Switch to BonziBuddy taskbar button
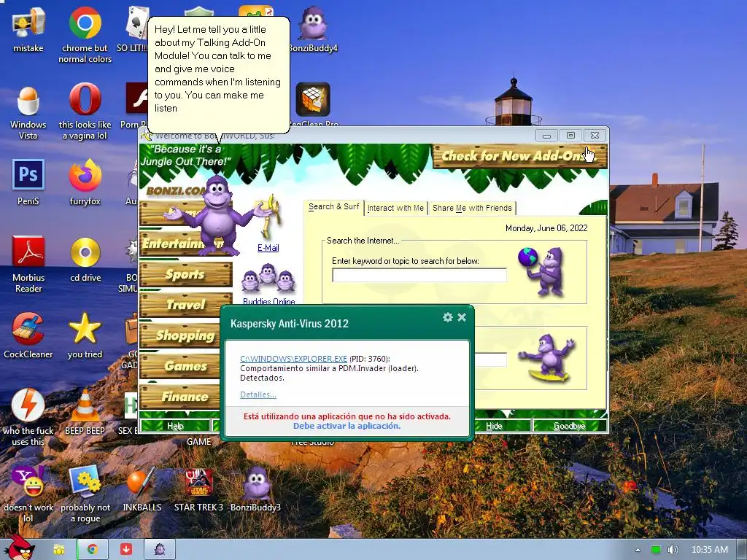Image resolution: width=747 pixels, height=560 pixels. point(160,550)
